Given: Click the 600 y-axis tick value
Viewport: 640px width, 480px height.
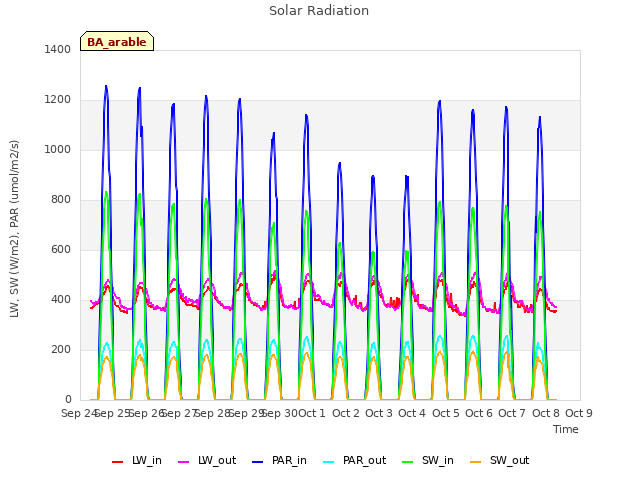Looking at the screenshot, I should pyautogui.click(x=61, y=249).
